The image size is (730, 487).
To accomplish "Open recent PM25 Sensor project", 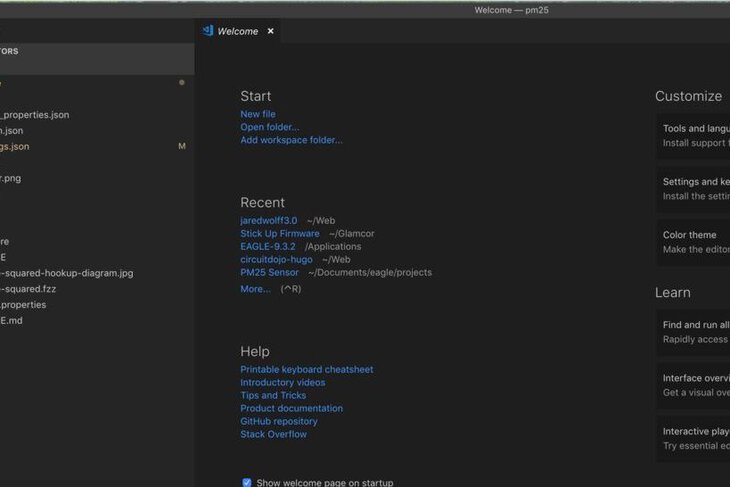I will (269, 272).
